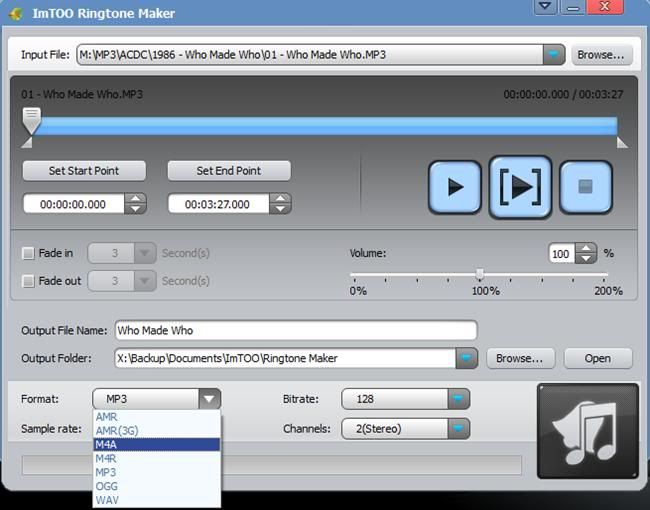The height and width of the screenshot is (510, 650).
Task: Select WAV from the format list
Action: tap(157, 500)
